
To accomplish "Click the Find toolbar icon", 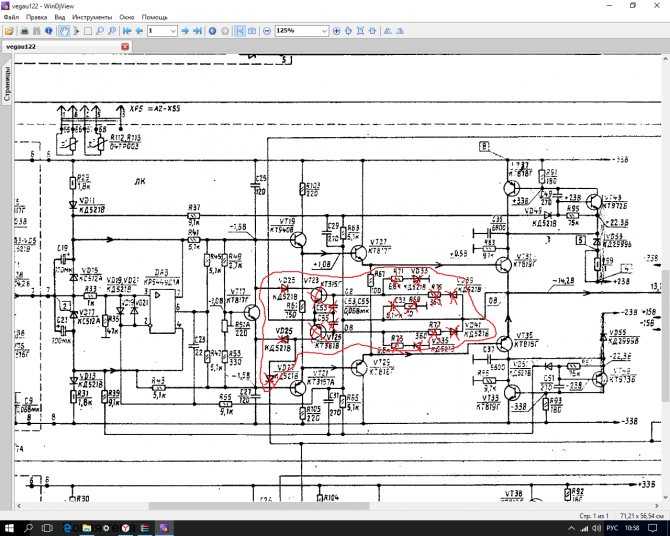I will (x=37, y=31).
